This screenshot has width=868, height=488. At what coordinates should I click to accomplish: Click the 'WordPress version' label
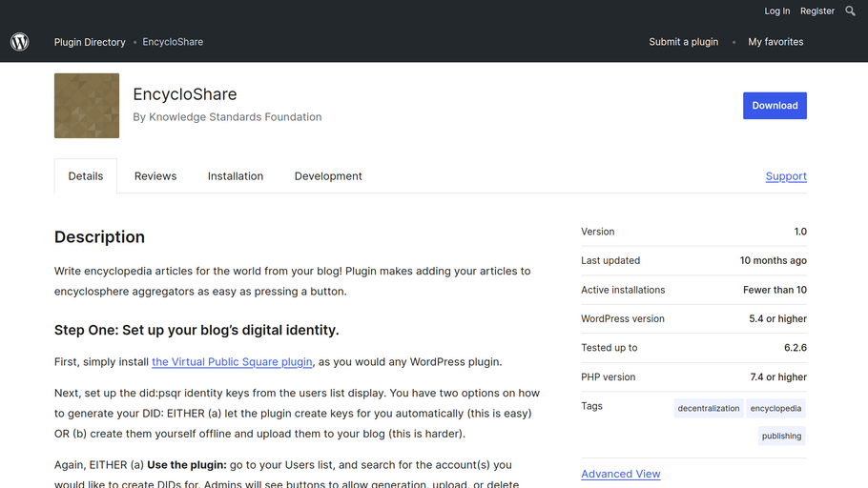click(623, 318)
